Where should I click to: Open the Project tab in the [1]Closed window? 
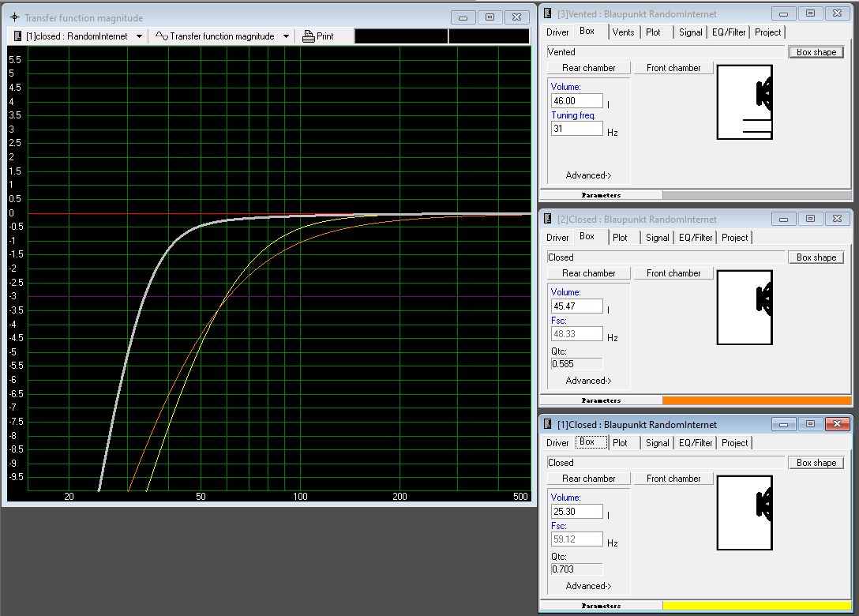click(x=734, y=443)
